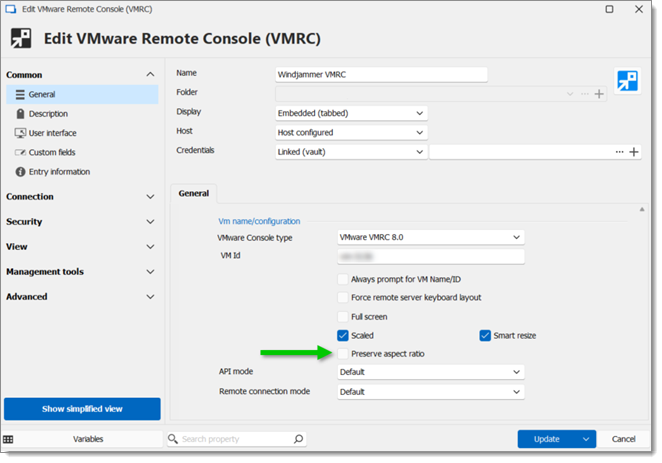Open the Display dropdown
The width and height of the screenshot is (662, 463).
click(351, 113)
